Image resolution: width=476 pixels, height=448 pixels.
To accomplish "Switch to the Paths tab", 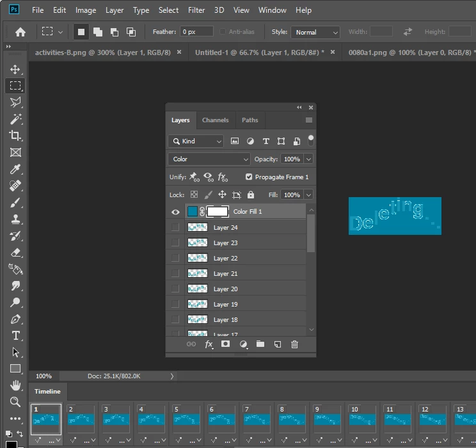I will 250,120.
